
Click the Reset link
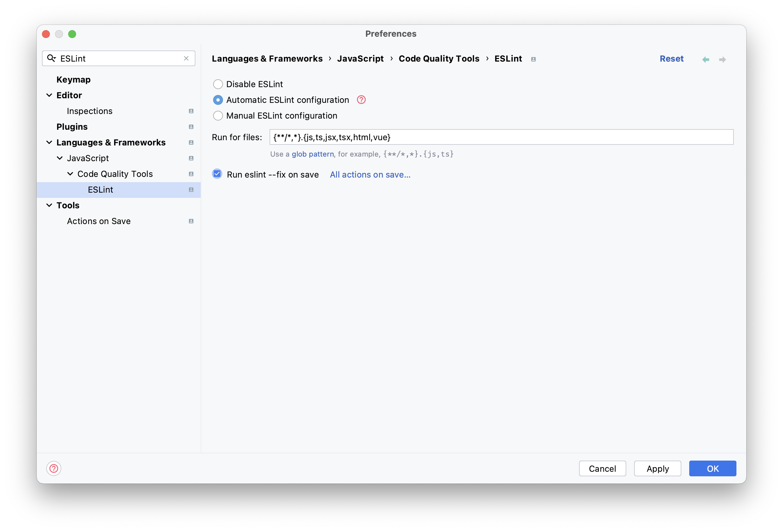click(671, 59)
